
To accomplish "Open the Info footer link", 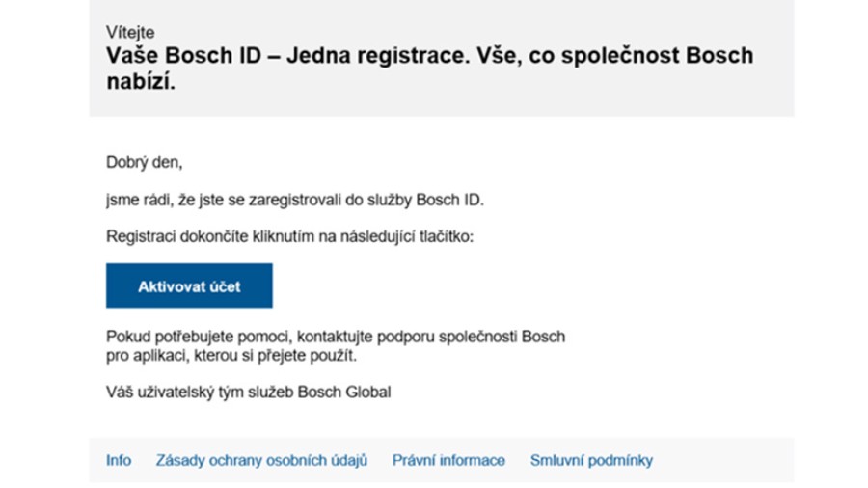I will [x=119, y=460].
